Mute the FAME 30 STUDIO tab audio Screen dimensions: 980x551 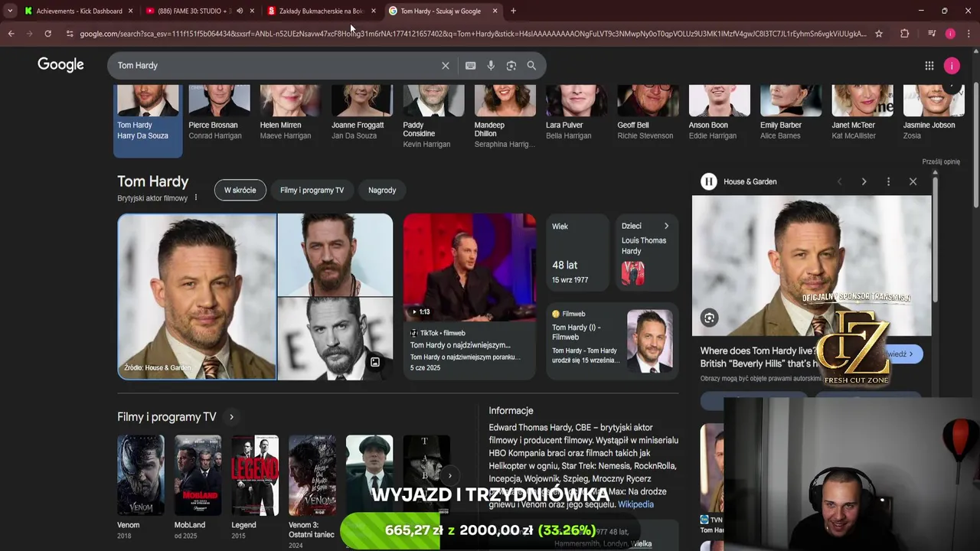(240, 11)
